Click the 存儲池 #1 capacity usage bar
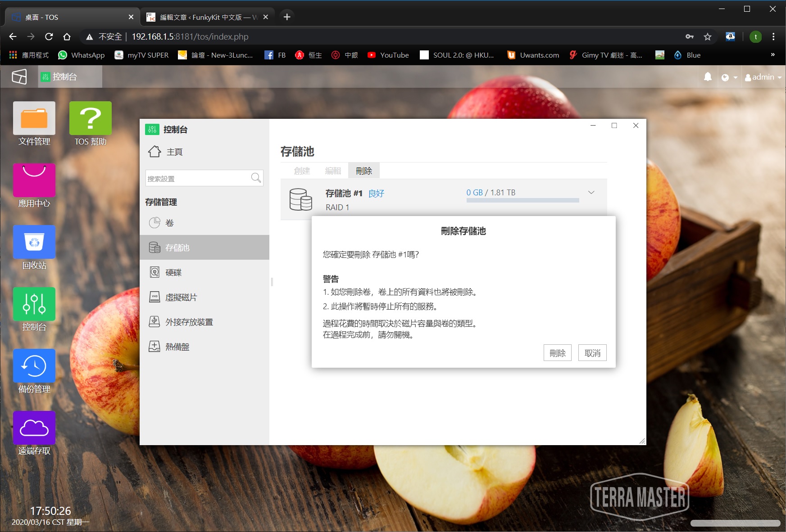The width and height of the screenshot is (786, 532). pyautogui.click(x=522, y=200)
